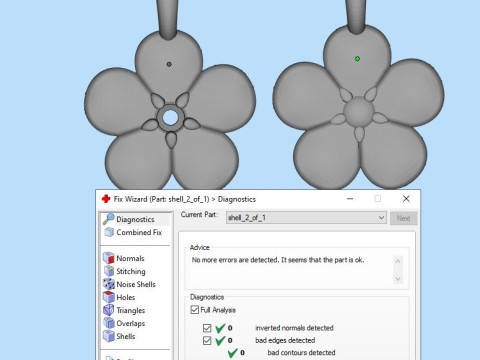Image resolution: width=480 pixels, height=360 pixels.
Task: Click the dark point on left flower
Action: click(x=169, y=64)
